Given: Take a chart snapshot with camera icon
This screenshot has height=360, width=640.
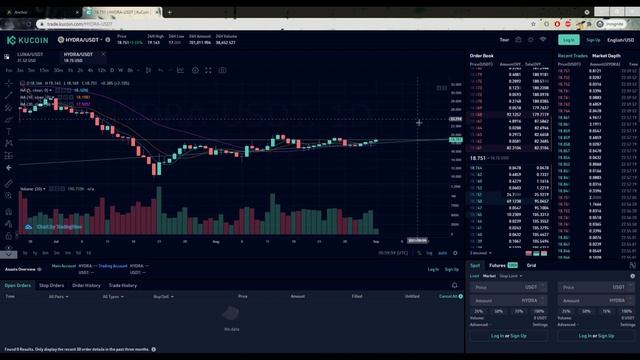Looking at the screenshot, I should 222,70.
